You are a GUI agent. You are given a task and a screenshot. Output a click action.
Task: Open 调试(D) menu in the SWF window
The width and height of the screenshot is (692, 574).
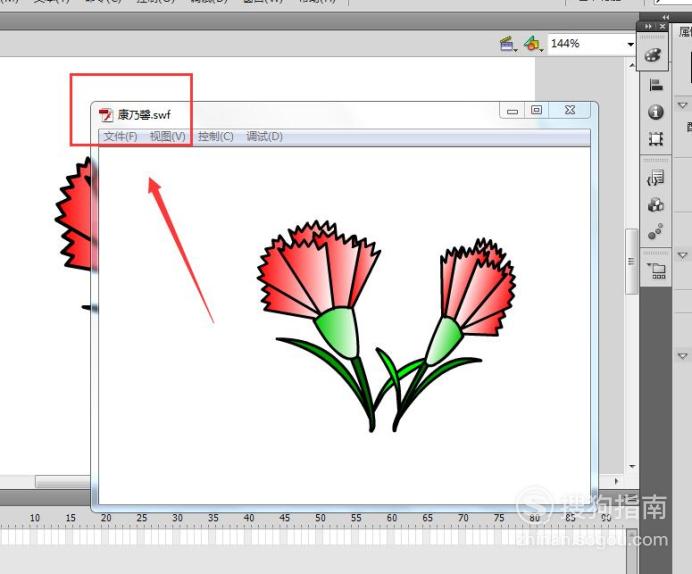point(264,136)
